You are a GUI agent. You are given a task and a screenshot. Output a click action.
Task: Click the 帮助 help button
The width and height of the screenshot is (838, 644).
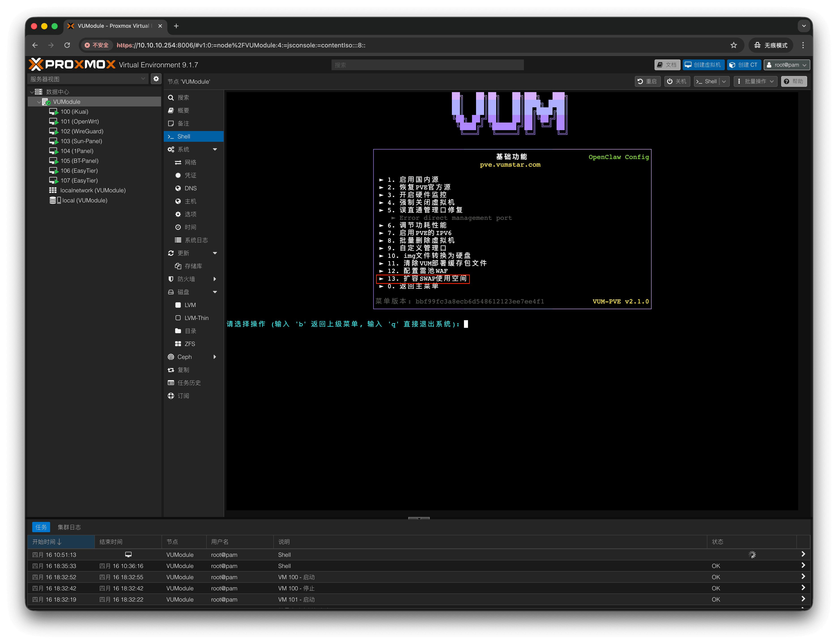point(794,81)
